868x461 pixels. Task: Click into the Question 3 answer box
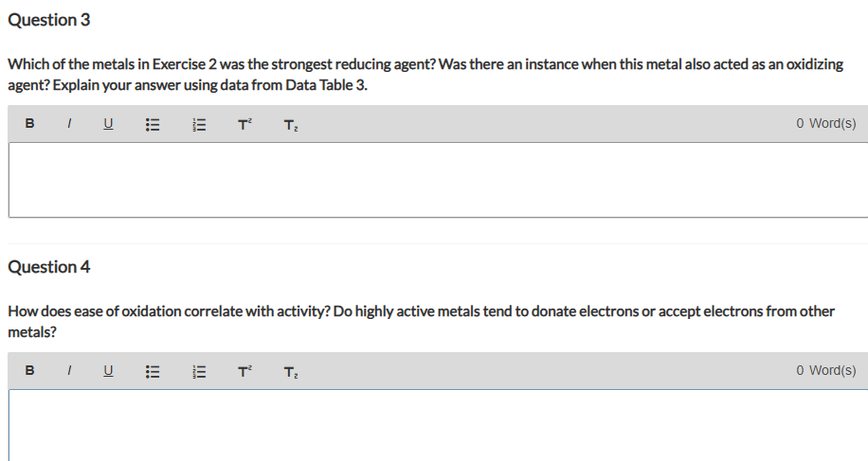[x=438, y=180]
